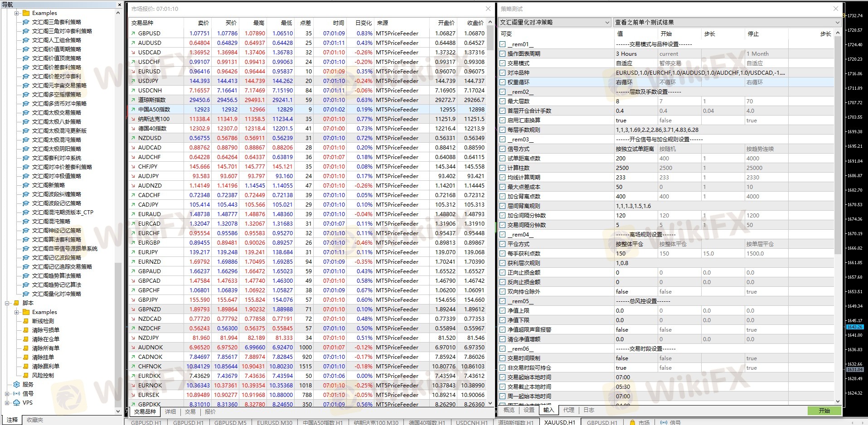Click the GBPUSD up-arrow symbol icon
Screen dimensions: 868x425
click(x=133, y=33)
